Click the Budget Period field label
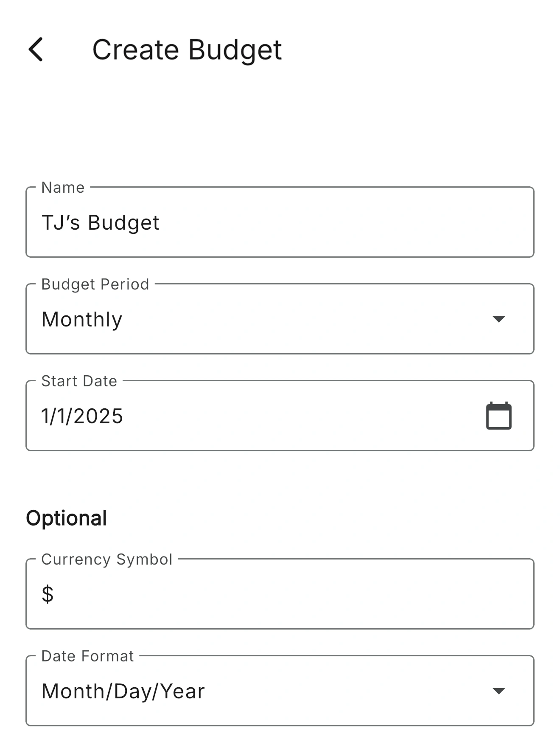560x745 pixels. 94,284
